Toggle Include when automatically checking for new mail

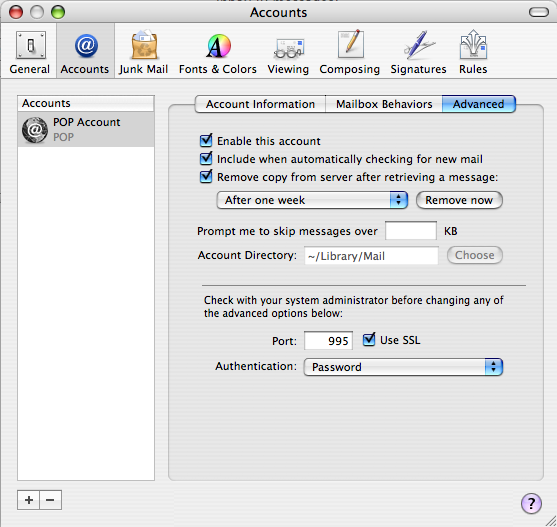click(x=206, y=158)
